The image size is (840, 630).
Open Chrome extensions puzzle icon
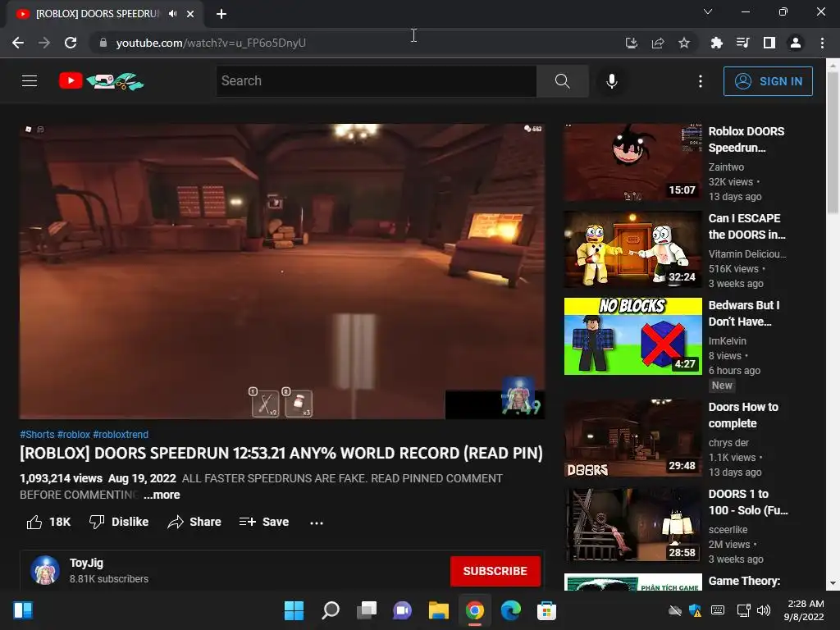click(716, 43)
